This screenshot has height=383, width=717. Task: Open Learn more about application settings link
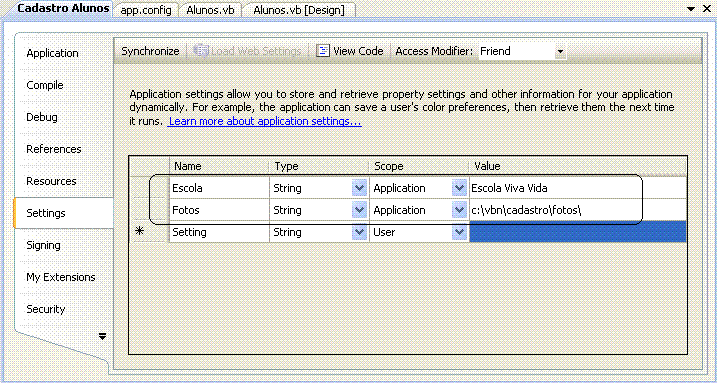tap(265, 122)
